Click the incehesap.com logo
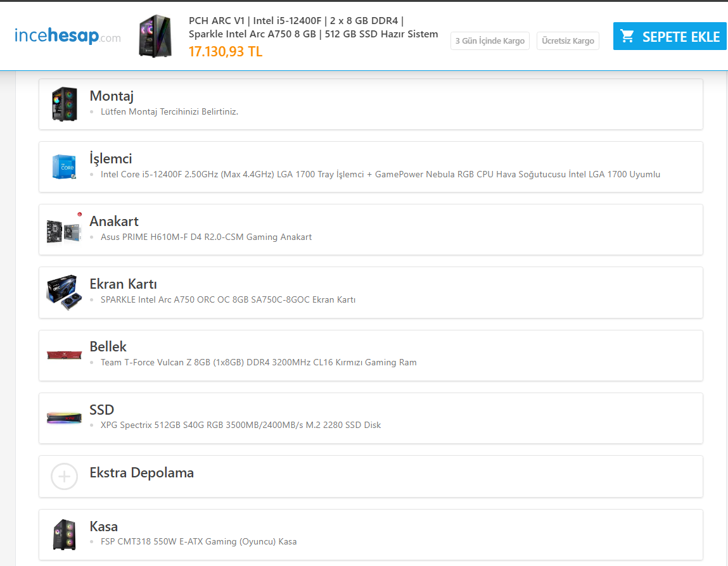This screenshot has height=566, width=728. point(67,36)
